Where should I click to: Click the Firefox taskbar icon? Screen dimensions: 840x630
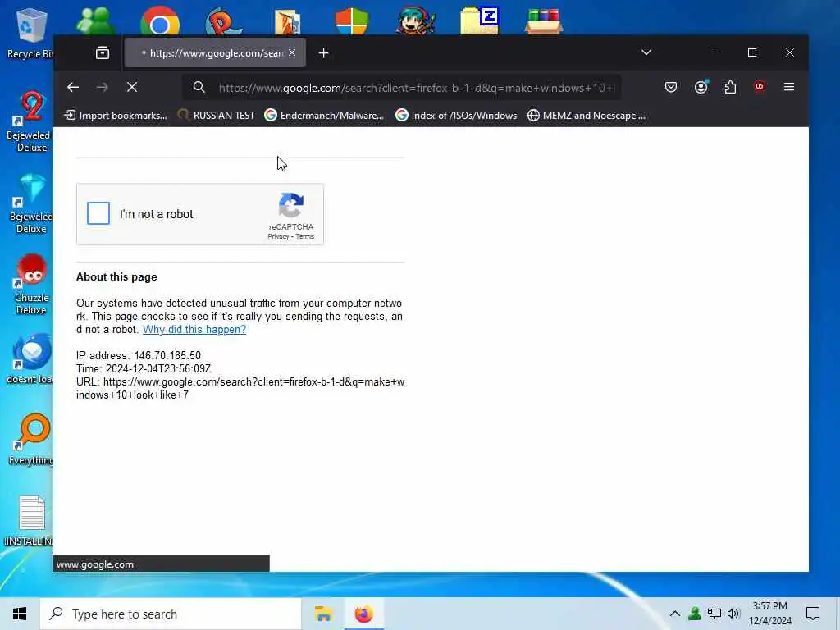(363, 614)
